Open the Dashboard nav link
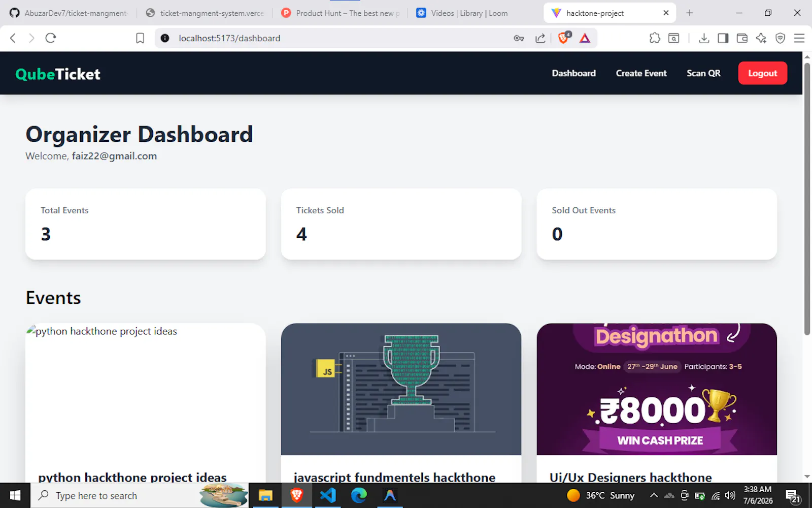 click(573, 73)
